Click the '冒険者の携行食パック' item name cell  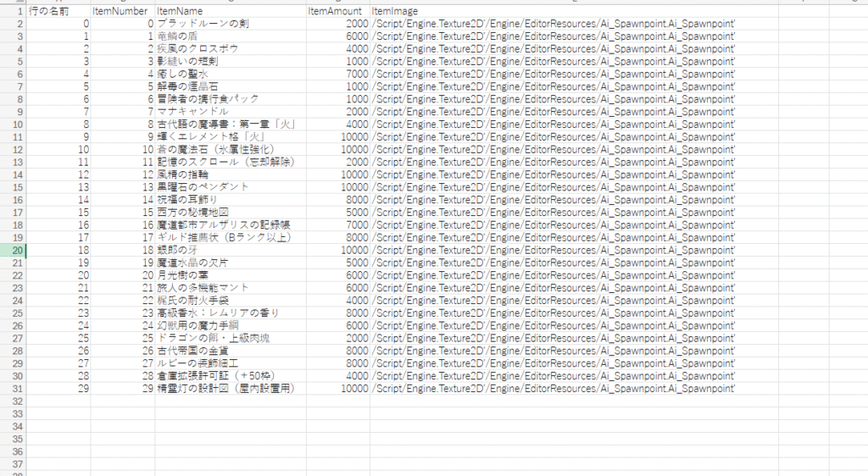coord(231,99)
